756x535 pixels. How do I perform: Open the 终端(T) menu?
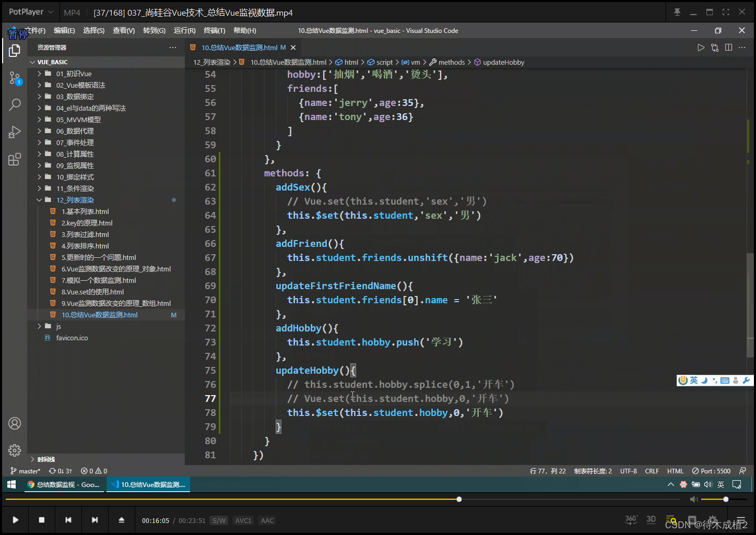(215, 30)
